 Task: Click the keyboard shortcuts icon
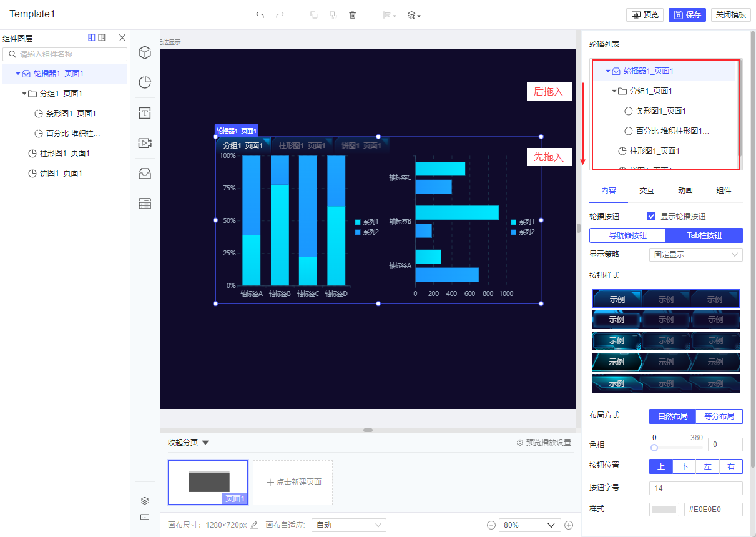pos(145,517)
